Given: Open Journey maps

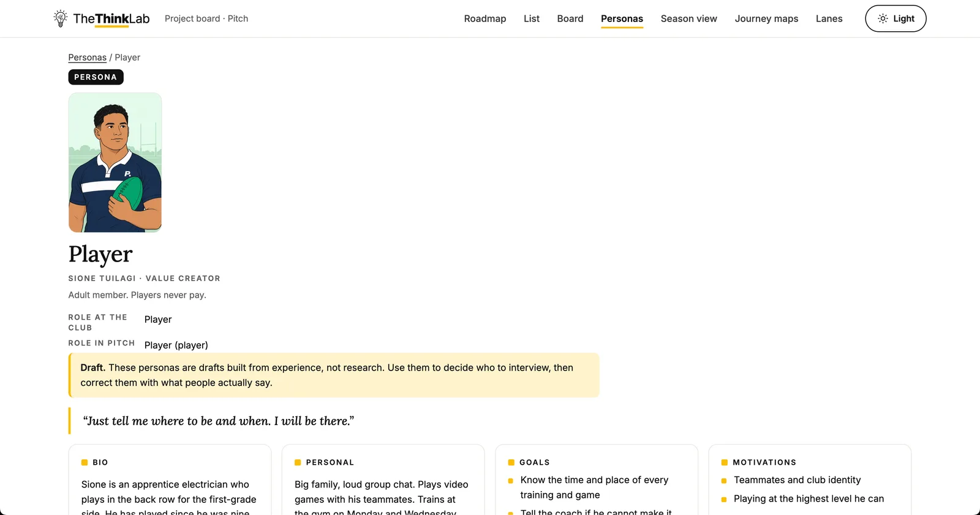Looking at the screenshot, I should pos(766,18).
